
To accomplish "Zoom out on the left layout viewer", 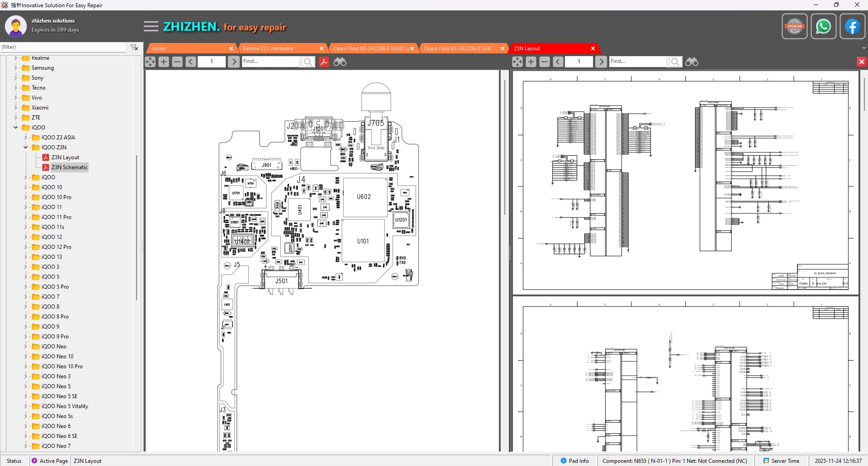I will pos(177,62).
